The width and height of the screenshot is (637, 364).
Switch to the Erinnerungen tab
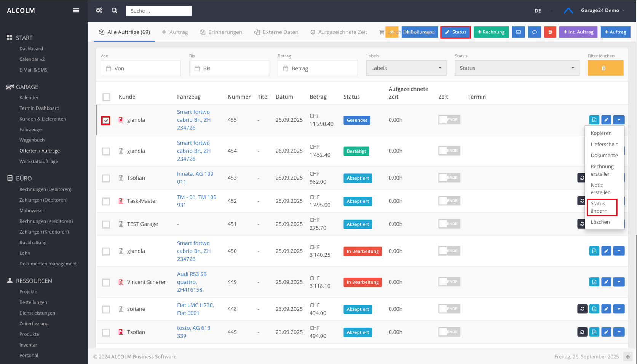click(x=221, y=32)
